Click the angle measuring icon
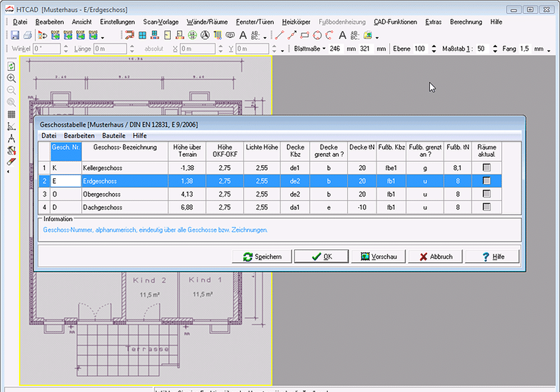This screenshot has height=392, width=560. (x=11, y=126)
